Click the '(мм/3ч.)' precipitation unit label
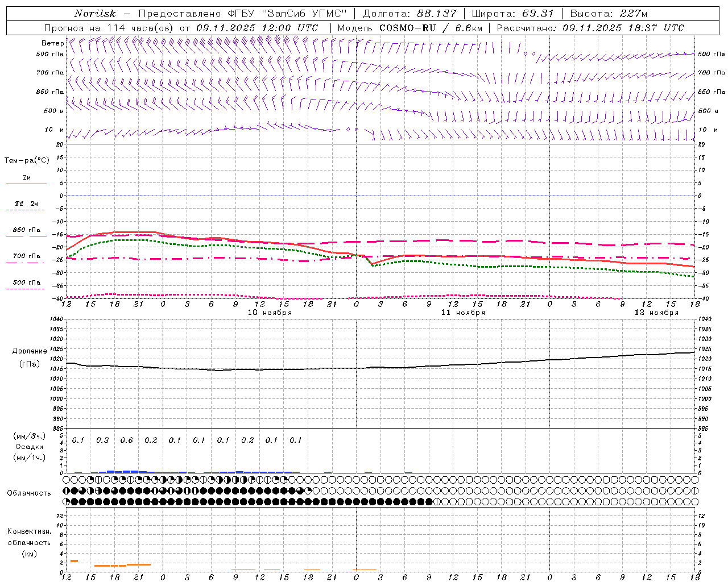 (x=30, y=436)
